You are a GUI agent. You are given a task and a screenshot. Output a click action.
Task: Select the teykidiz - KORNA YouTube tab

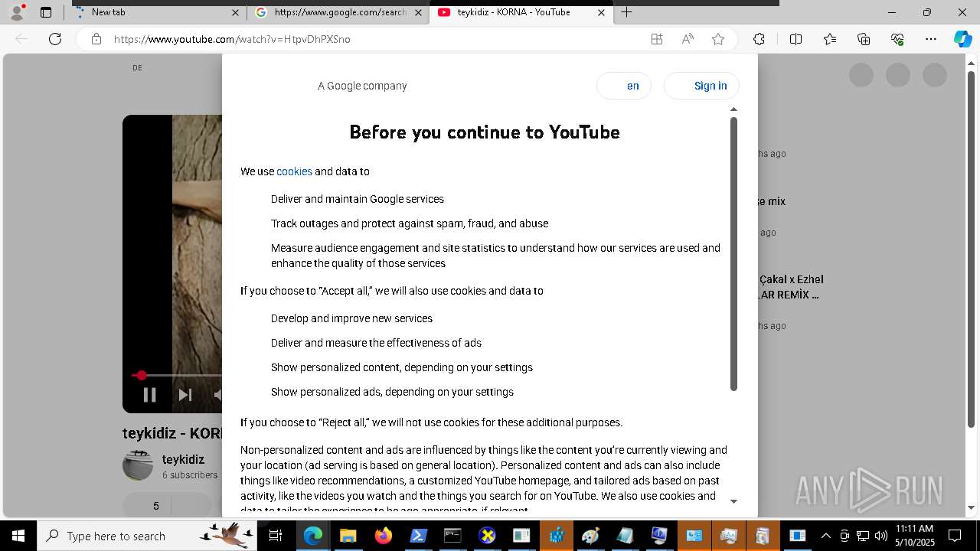pyautogui.click(x=521, y=12)
